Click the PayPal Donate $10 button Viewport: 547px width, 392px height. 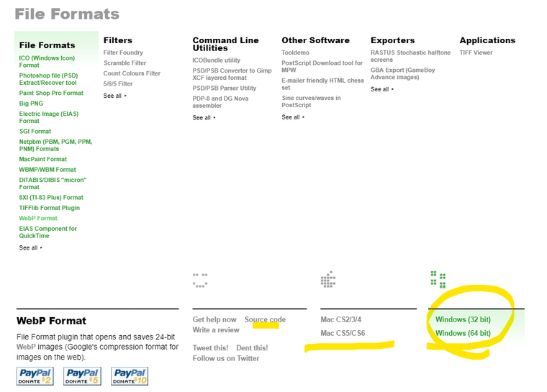coord(130,376)
